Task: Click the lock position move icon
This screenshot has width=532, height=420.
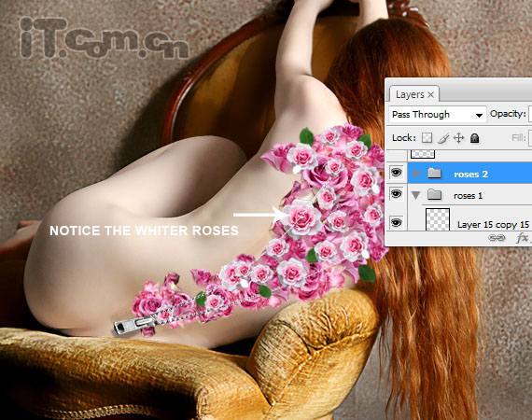Action: (458, 138)
